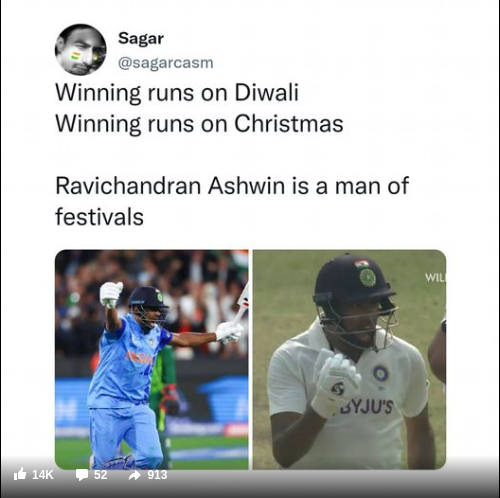Click the word "festivals" in tweet
The image size is (500, 498).
tap(99, 217)
